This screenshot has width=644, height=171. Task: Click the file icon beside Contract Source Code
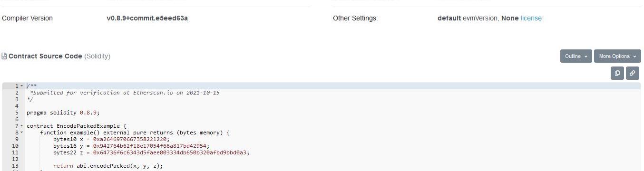(x=4, y=56)
